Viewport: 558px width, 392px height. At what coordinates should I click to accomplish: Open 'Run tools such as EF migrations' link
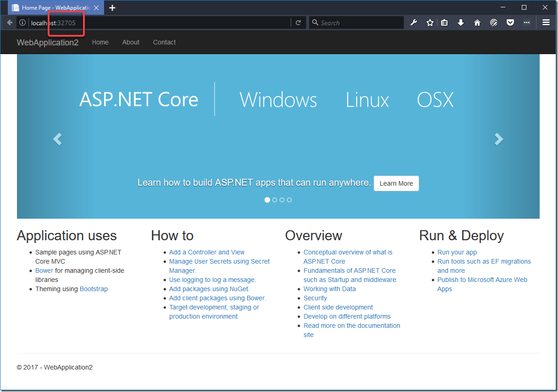coord(484,266)
